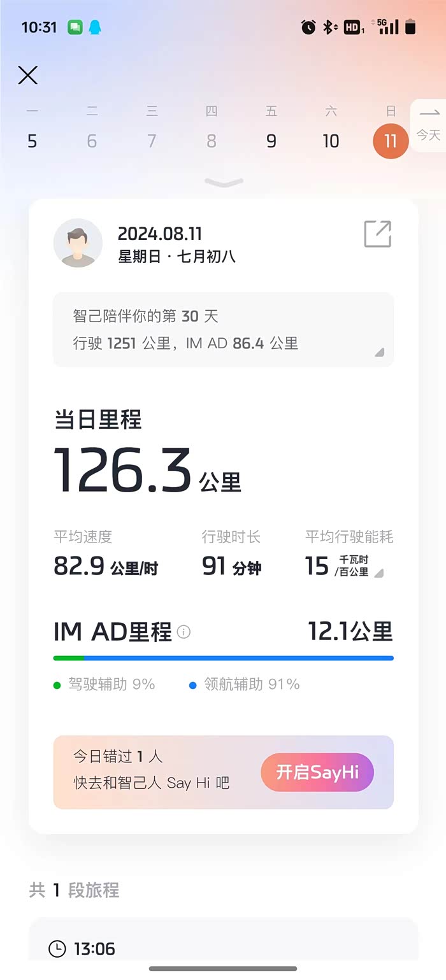Image resolution: width=446 pixels, height=980 pixels.
Task: Select Saturday the 10th
Action: (331, 141)
